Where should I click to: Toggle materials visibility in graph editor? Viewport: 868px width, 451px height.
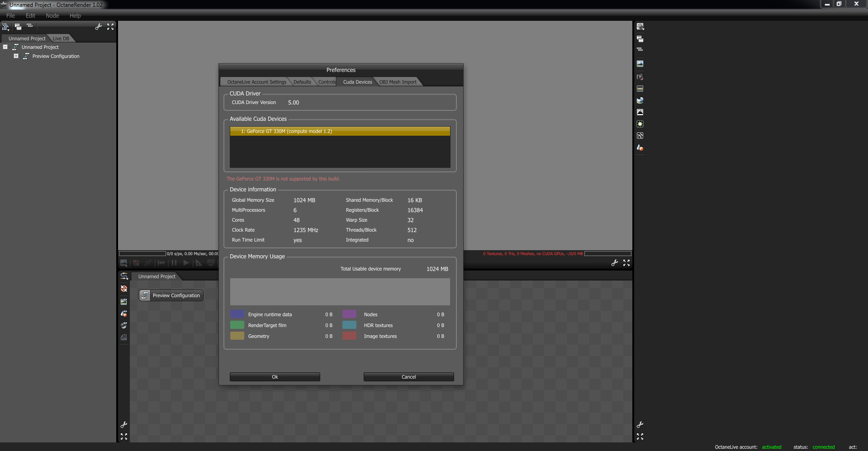coord(124,313)
